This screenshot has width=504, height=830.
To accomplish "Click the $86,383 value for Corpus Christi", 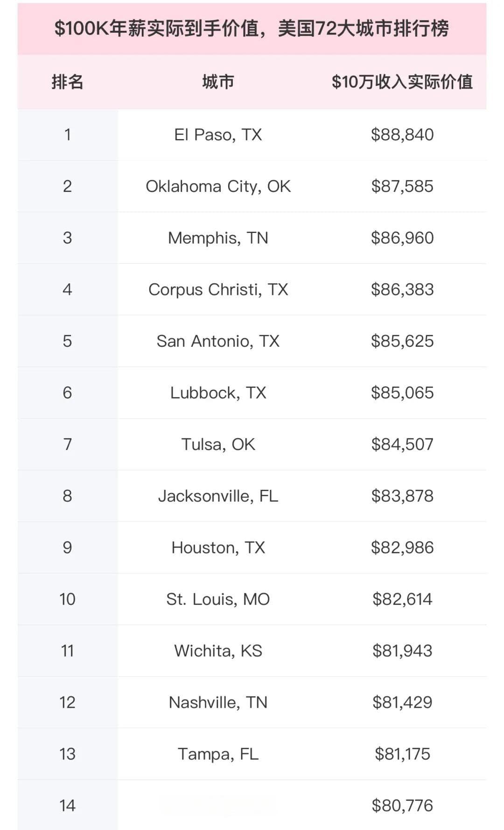I will point(402,290).
